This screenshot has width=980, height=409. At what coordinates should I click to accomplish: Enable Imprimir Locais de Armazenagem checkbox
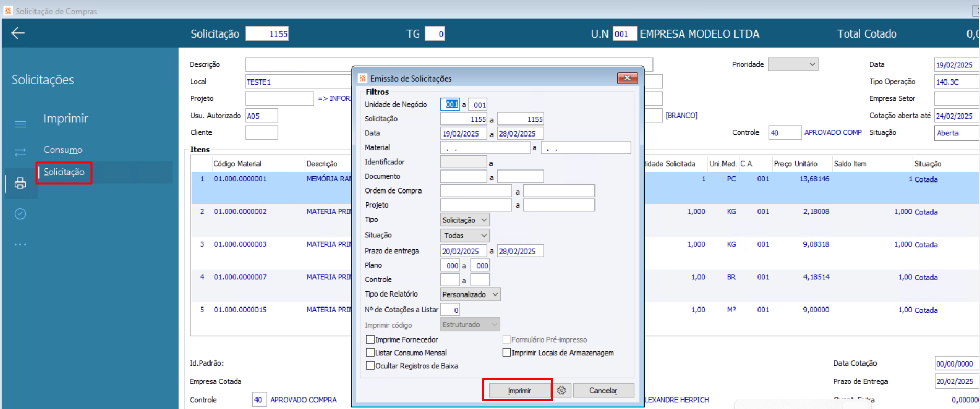point(506,353)
